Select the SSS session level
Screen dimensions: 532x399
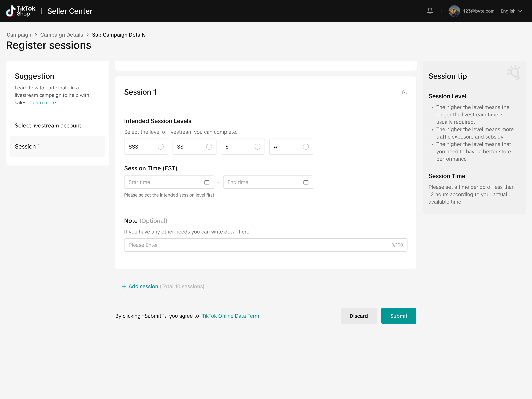tap(160, 147)
